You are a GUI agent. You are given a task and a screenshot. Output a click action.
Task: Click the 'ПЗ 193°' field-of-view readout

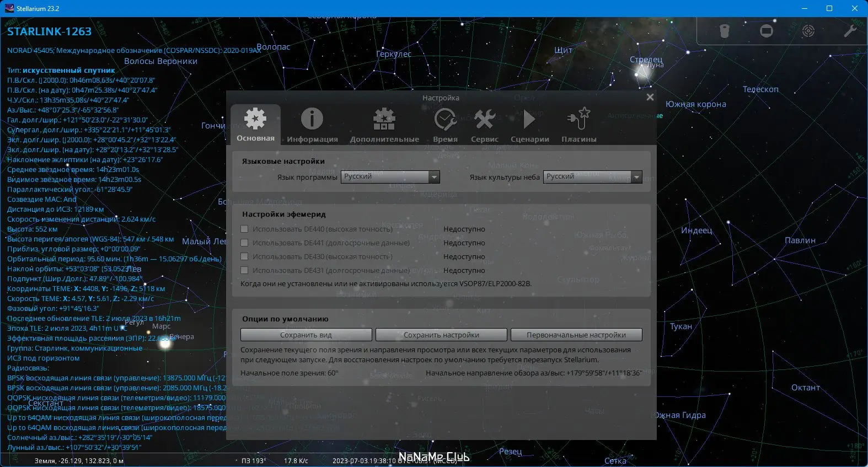click(254, 460)
